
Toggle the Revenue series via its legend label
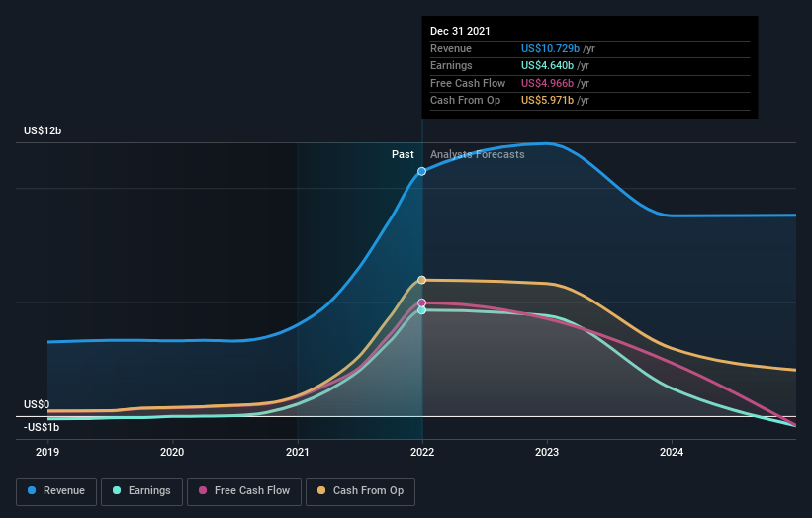click(x=64, y=490)
